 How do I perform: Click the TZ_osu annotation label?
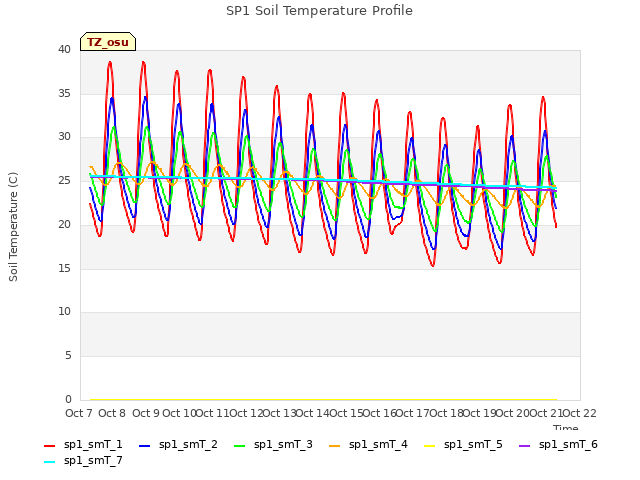point(108,42)
